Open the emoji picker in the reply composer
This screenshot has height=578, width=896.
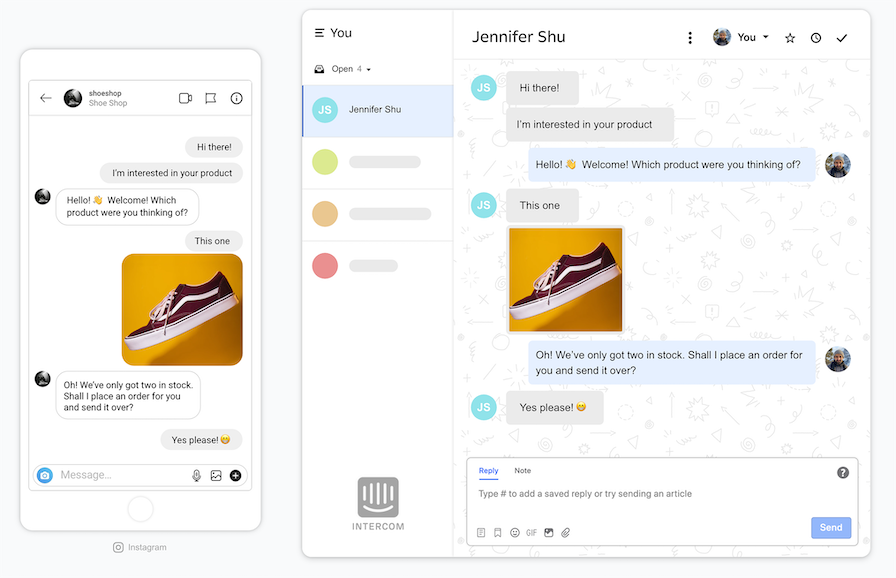coord(514,532)
